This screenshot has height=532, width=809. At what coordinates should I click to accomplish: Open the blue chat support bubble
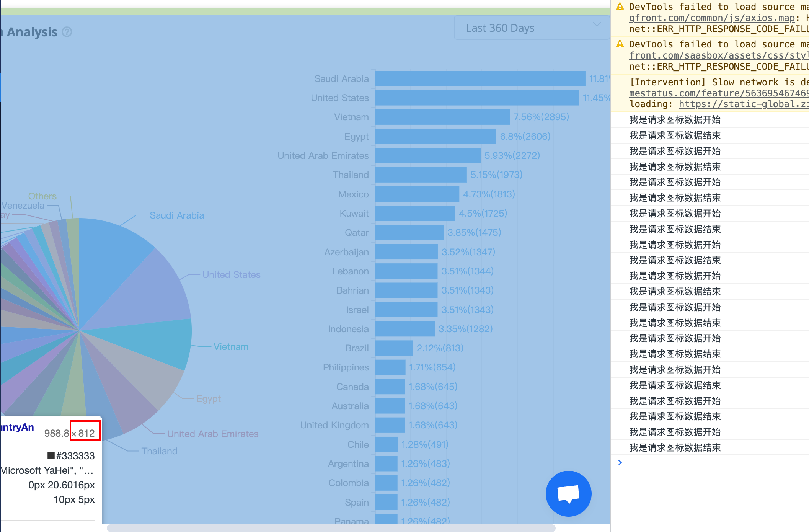[568, 493]
